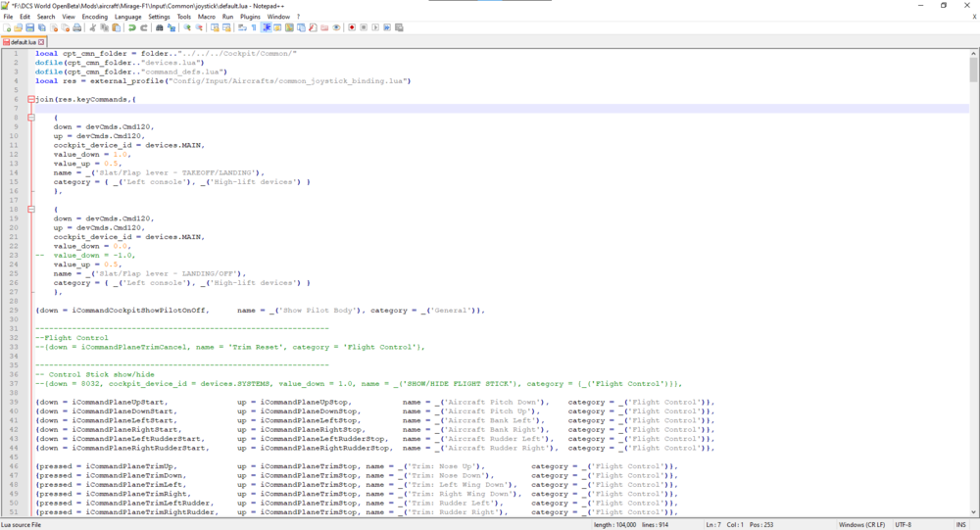Toggle the highlighted Indent Guide icon

(267, 27)
